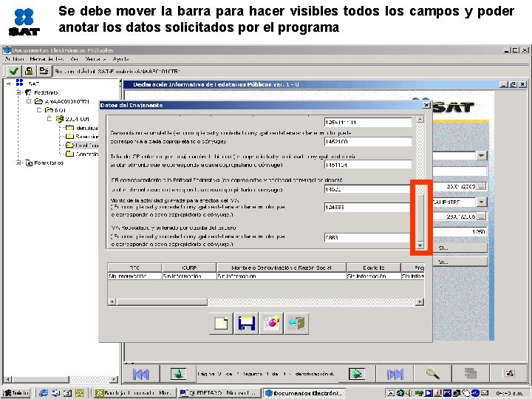The height and width of the screenshot is (399, 532).
Task: Expand the Formularios tree branch
Action: pos(18,163)
